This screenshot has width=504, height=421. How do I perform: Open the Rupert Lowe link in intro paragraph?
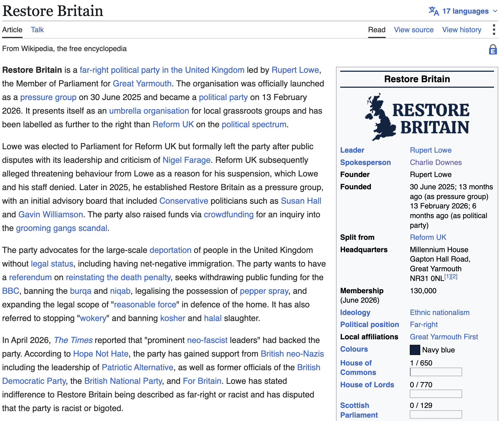pyautogui.click(x=295, y=70)
